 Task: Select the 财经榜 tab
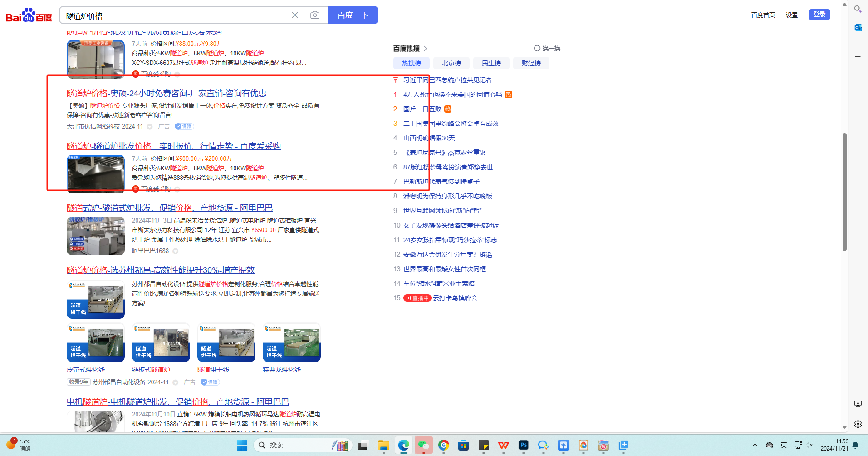531,63
